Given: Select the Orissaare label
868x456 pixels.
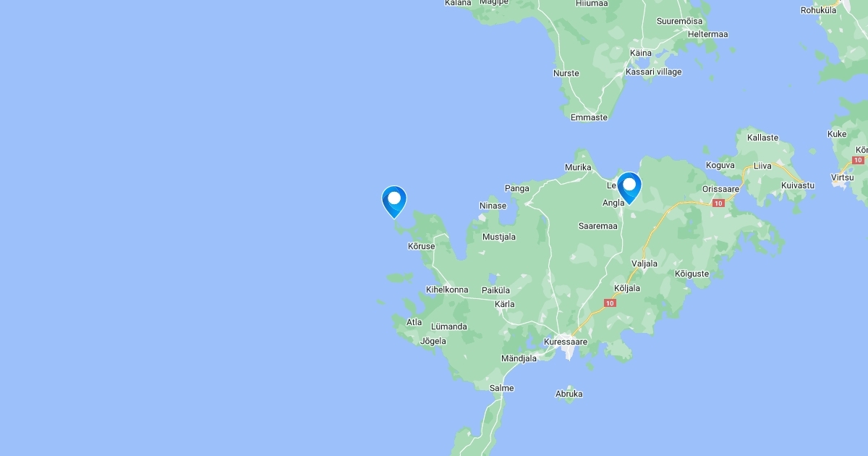Looking at the screenshot, I should 721,189.
